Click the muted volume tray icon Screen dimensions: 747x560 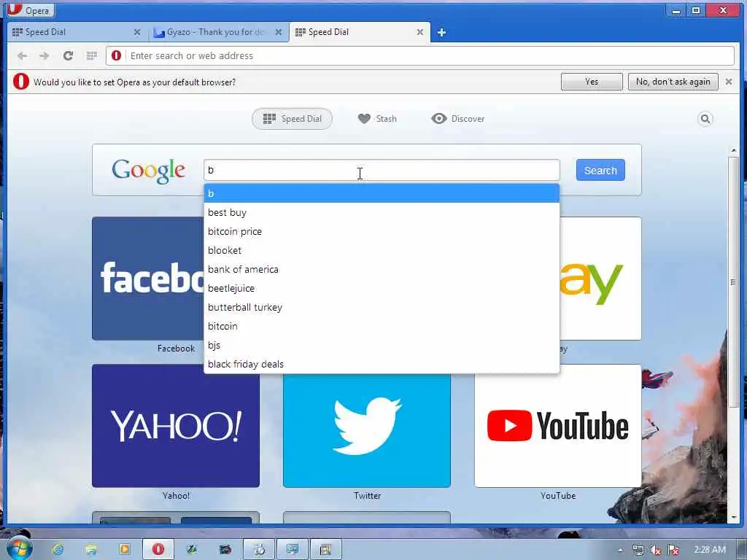(656, 550)
